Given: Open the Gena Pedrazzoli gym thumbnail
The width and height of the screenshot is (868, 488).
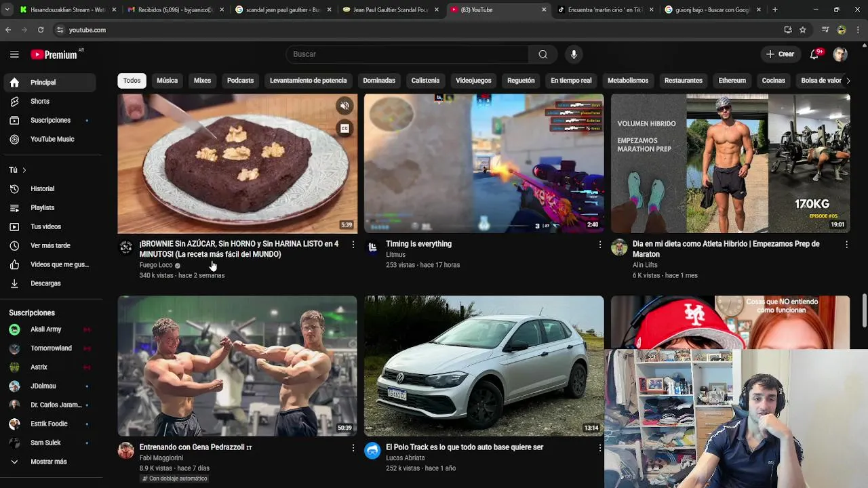Looking at the screenshot, I should pyautogui.click(x=237, y=366).
